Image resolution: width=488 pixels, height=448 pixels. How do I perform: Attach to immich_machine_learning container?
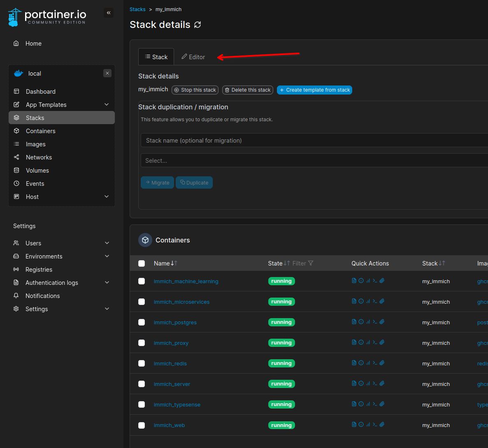click(382, 281)
